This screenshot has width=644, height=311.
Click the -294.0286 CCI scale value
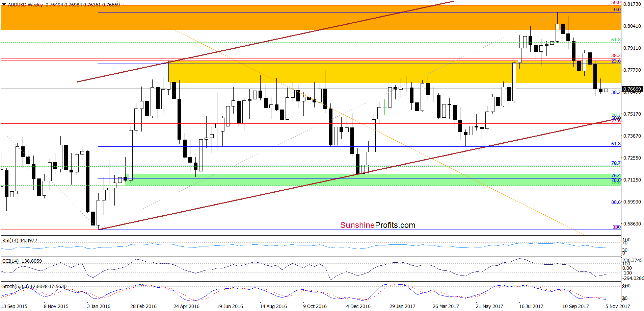[x=633, y=278]
